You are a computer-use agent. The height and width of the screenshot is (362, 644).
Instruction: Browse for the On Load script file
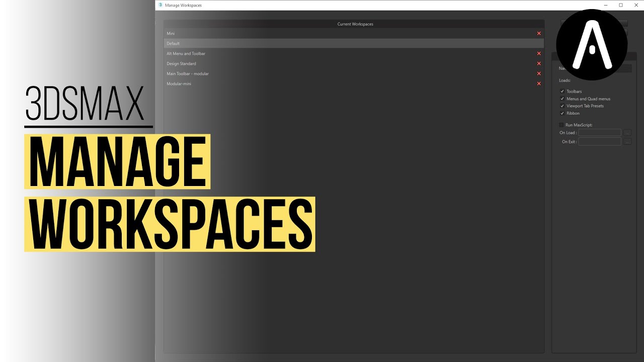[627, 133]
